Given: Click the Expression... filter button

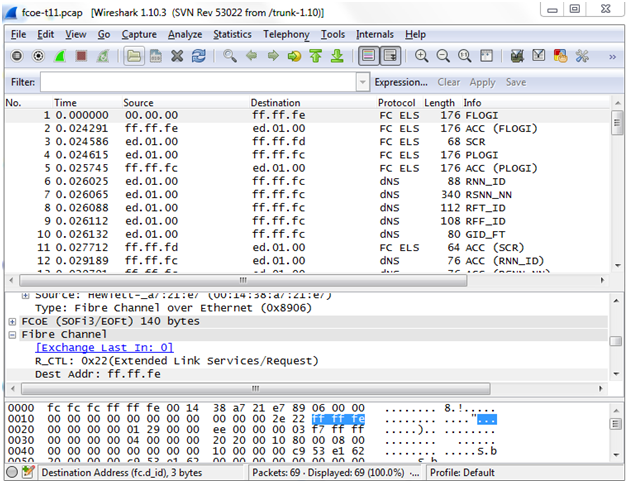Looking at the screenshot, I should (x=401, y=82).
